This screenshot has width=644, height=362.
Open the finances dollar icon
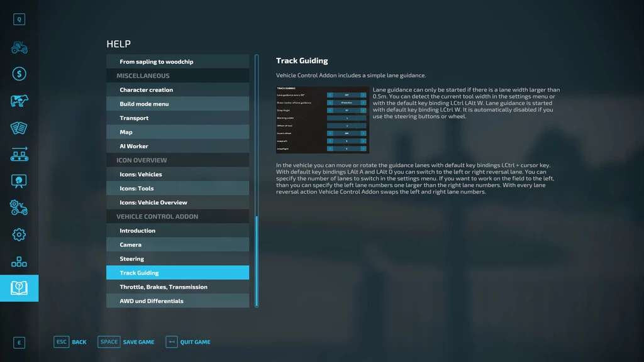(x=19, y=74)
